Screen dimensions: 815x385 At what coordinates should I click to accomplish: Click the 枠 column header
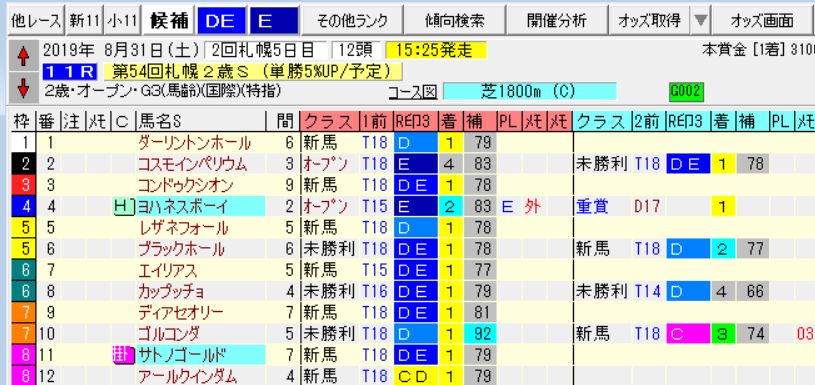click(22, 122)
